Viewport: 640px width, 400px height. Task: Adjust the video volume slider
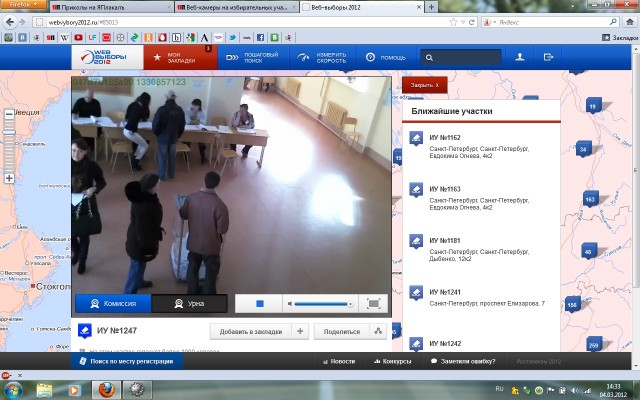[x=322, y=304]
